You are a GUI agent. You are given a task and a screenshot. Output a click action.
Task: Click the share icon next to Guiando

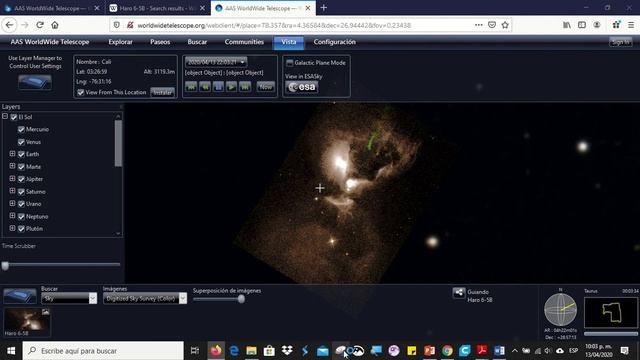458,293
